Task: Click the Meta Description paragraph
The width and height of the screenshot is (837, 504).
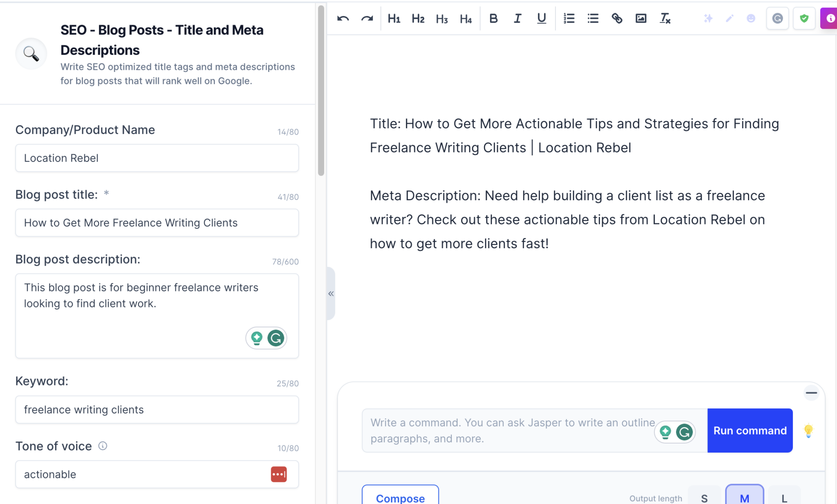Action: [x=567, y=220]
